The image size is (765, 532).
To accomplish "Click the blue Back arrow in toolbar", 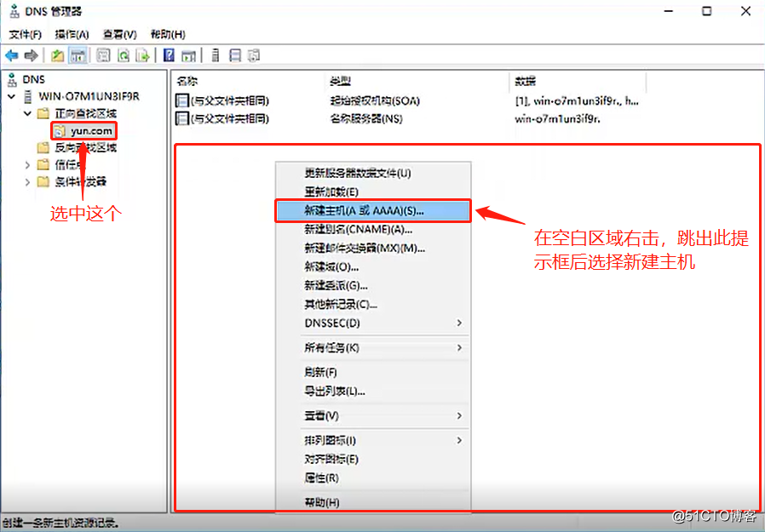I will click(x=12, y=55).
